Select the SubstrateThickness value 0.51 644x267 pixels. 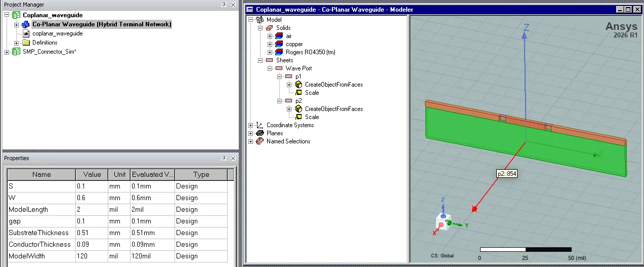tap(92, 233)
